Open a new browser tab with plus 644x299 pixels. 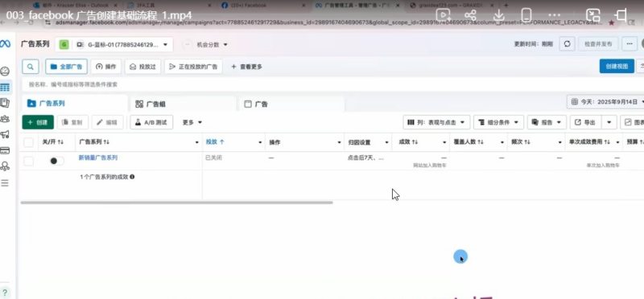(506, 6)
